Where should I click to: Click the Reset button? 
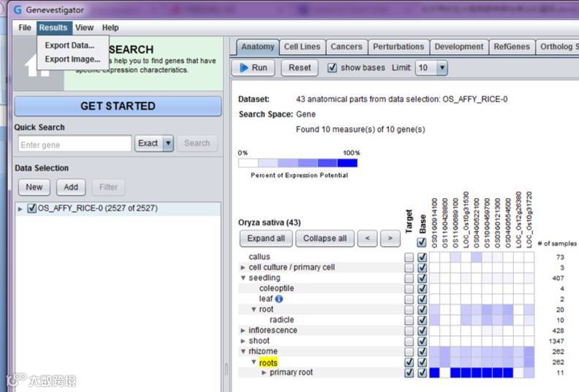(300, 68)
